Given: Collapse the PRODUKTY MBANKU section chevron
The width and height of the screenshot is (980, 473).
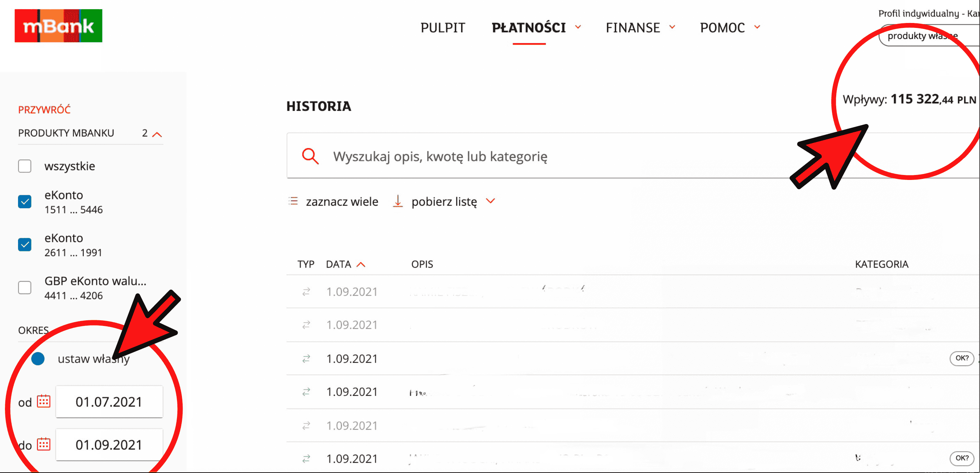Looking at the screenshot, I should tap(157, 134).
